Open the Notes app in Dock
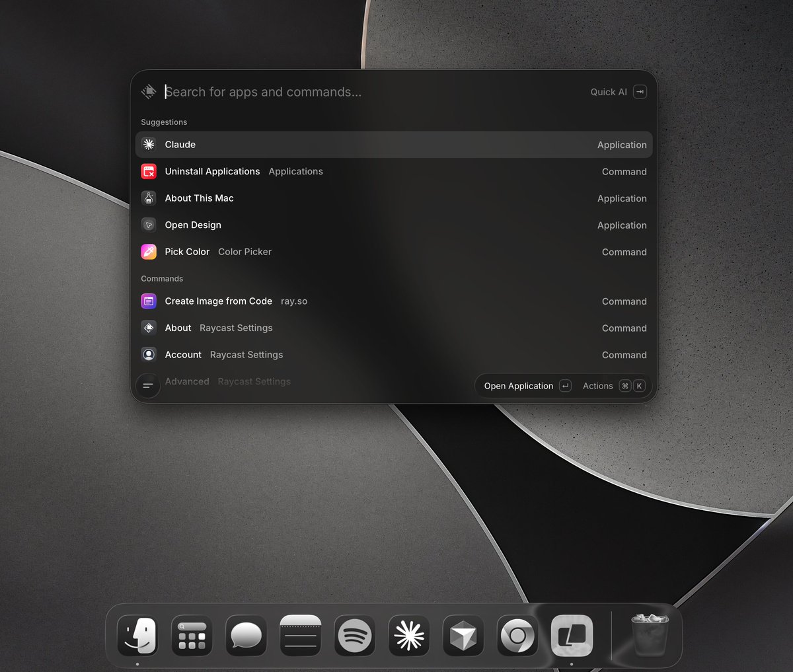793x672 pixels. [300, 636]
